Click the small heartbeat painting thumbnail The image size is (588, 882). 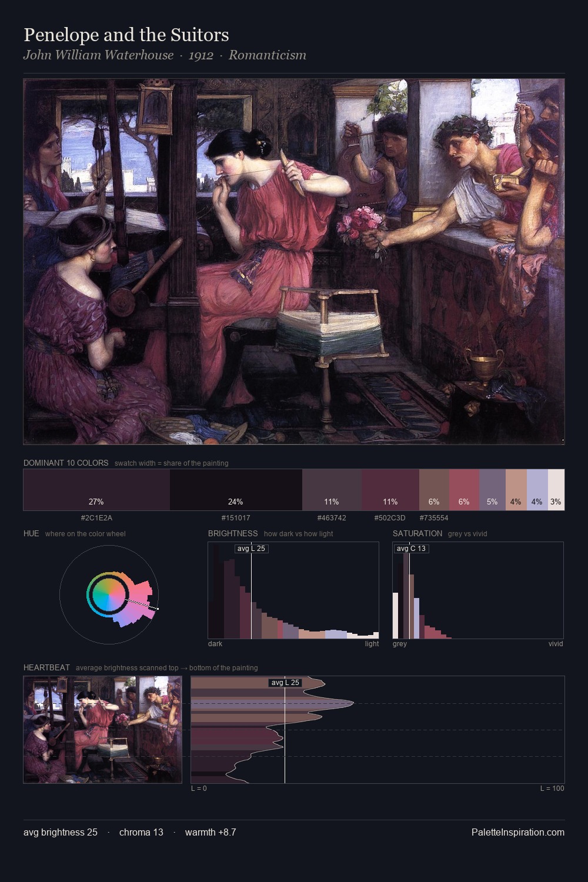pos(102,730)
